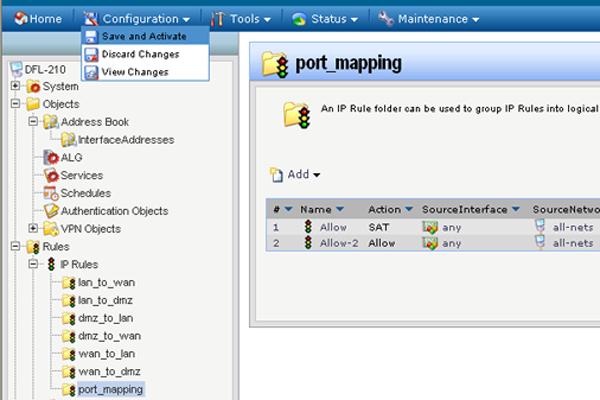Select the wan_to_lan rule folder
The image size is (600, 400).
106,354
